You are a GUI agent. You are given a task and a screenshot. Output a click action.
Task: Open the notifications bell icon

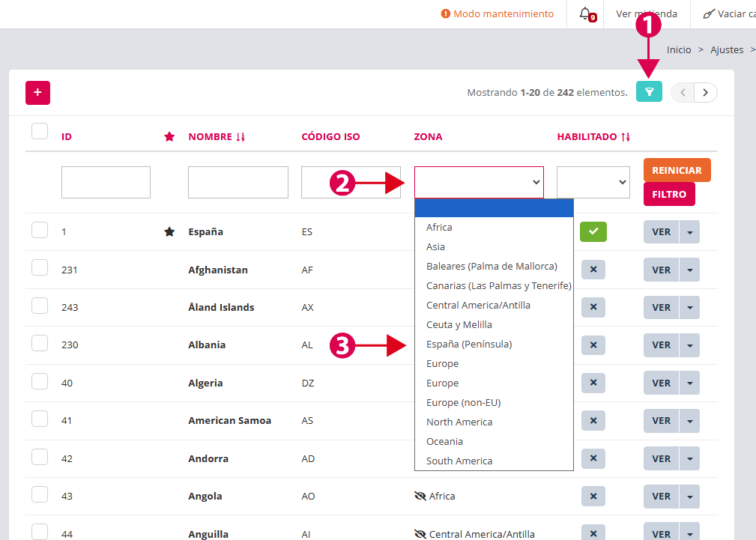tap(585, 13)
